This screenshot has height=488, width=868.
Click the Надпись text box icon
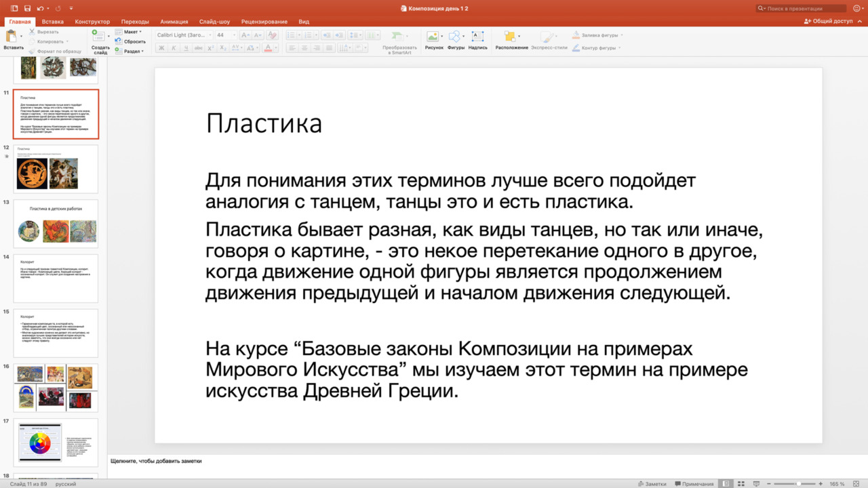tap(477, 37)
